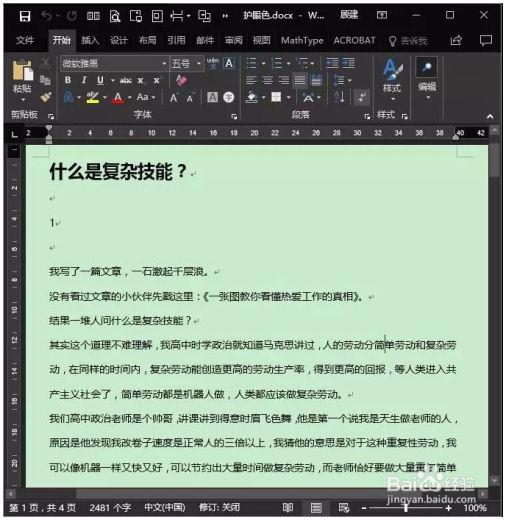
Task: Expand the font color dropdown arrow
Action: pos(130,98)
